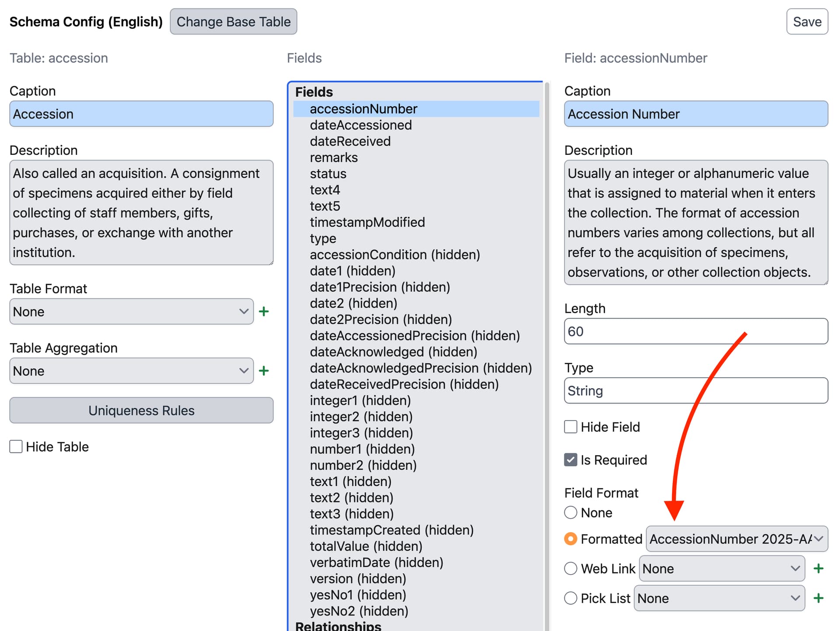Open the Table Format dropdown
This screenshot has width=840, height=631.
[131, 312]
